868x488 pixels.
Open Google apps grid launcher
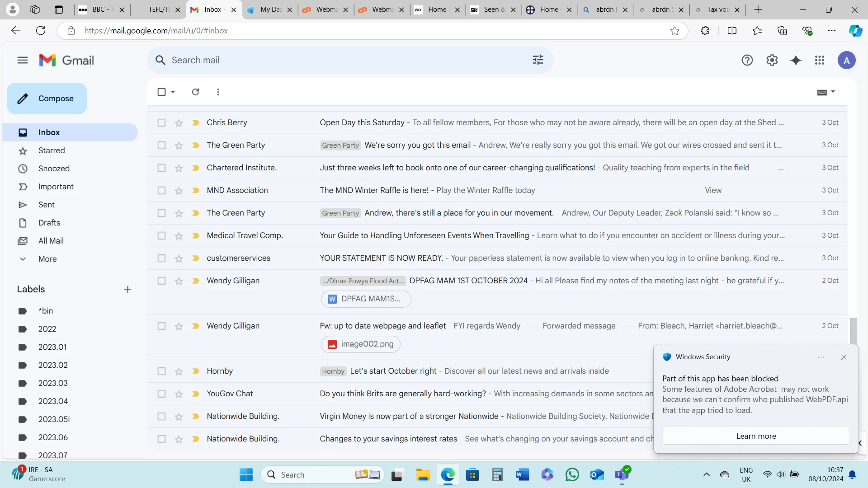pos(820,60)
